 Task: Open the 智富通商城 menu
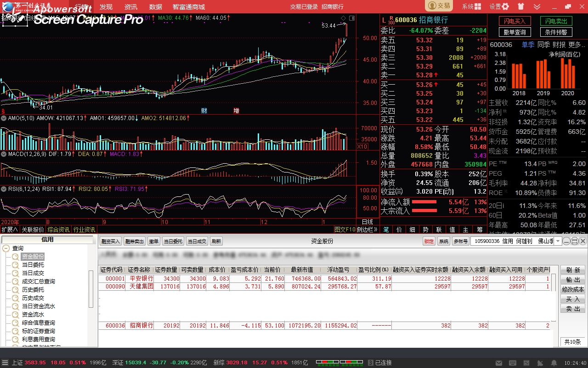189,7
